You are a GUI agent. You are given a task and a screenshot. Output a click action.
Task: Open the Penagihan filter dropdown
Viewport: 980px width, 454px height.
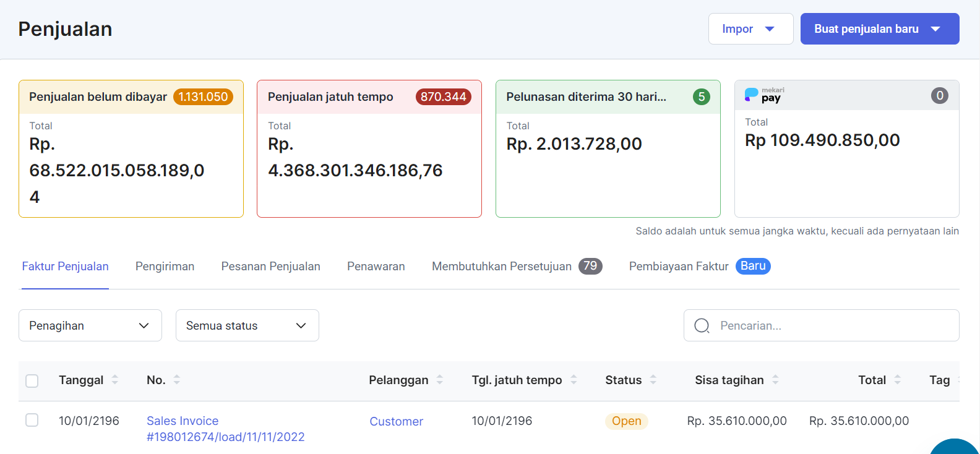coord(90,325)
